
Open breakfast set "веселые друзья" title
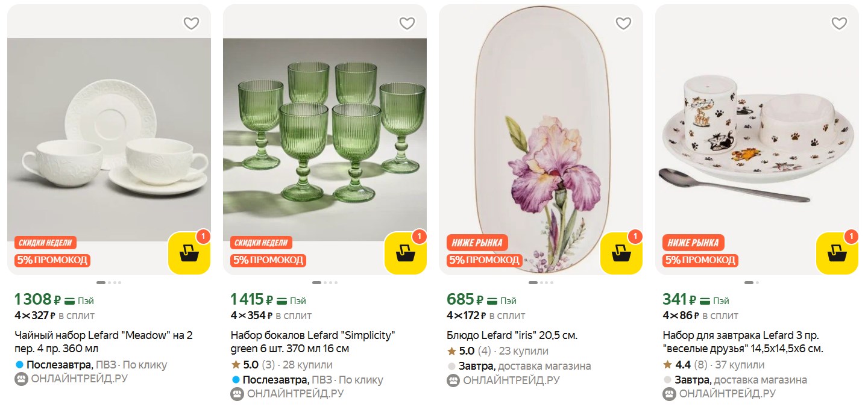[x=743, y=342]
